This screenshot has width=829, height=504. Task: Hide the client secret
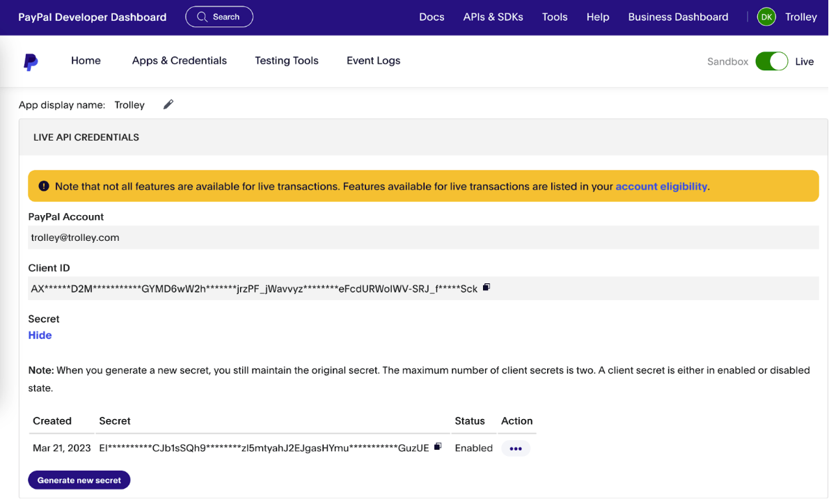click(x=40, y=335)
